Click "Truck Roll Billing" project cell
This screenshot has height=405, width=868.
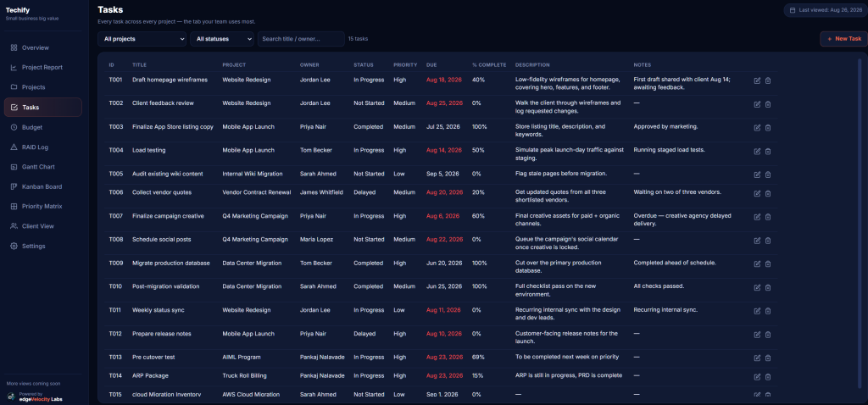click(245, 375)
